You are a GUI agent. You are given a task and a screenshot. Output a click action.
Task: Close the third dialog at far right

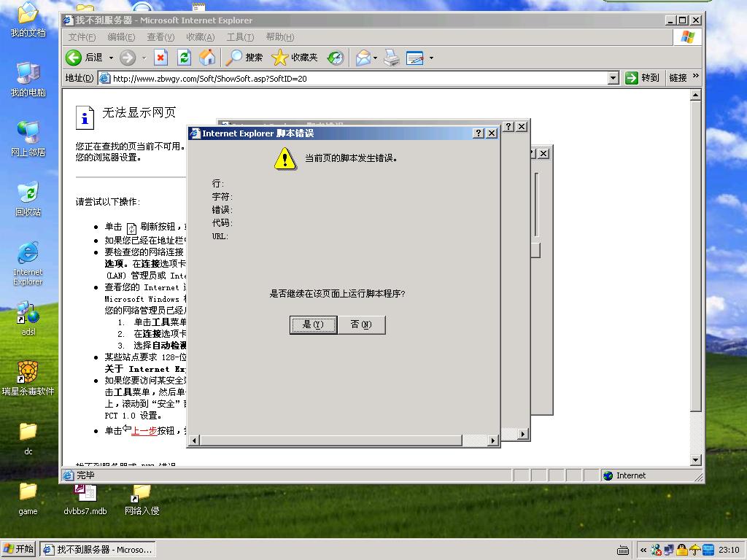click(543, 154)
